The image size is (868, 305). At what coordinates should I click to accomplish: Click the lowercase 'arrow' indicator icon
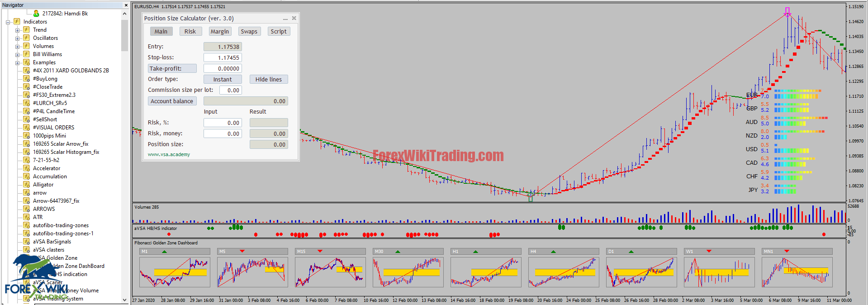[27, 193]
